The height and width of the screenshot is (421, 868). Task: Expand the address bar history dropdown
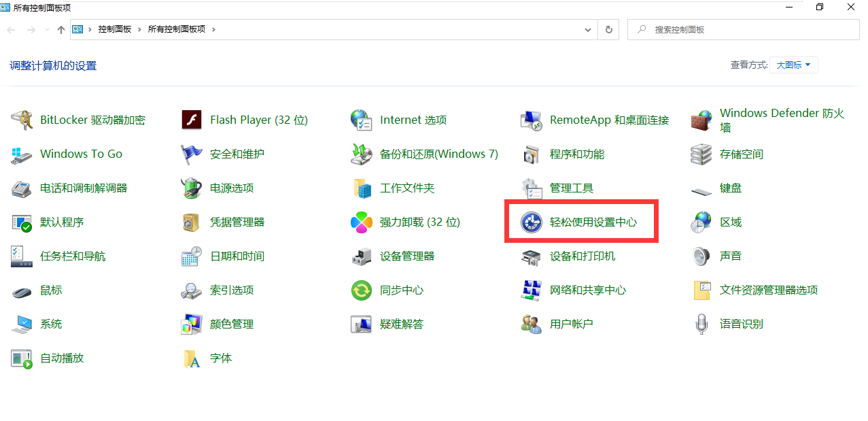pyautogui.click(x=589, y=29)
